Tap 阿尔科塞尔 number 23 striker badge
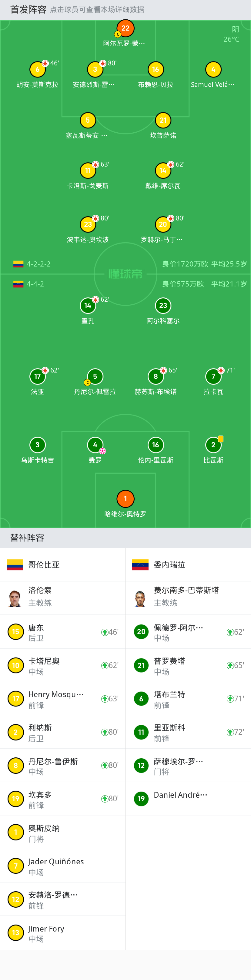Image resolution: width=251 pixels, height=980 pixels. [x=163, y=306]
